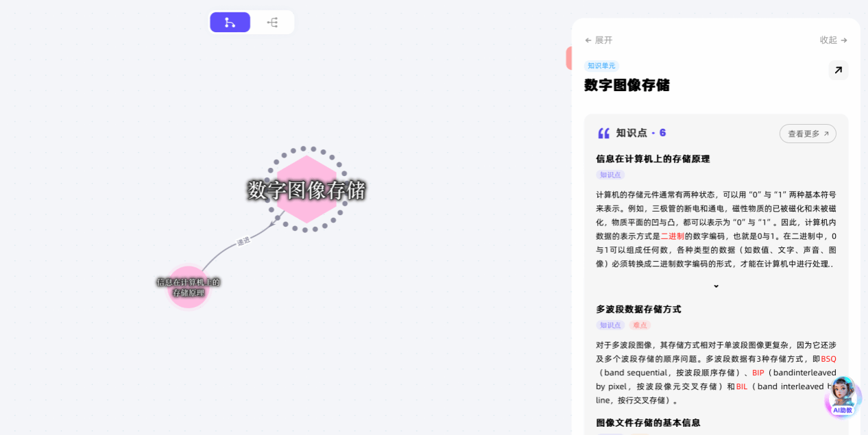
Task: Collapse the panel with 收起
Action: coord(834,40)
